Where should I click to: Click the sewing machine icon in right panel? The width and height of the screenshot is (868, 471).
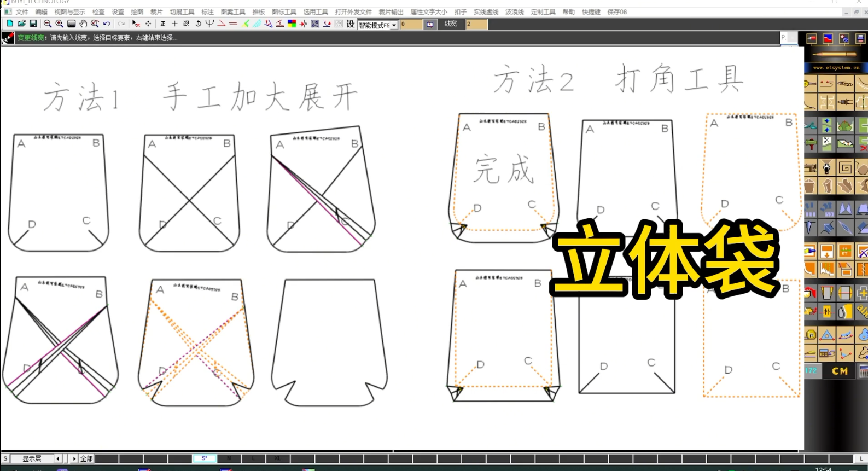pos(810,167)
